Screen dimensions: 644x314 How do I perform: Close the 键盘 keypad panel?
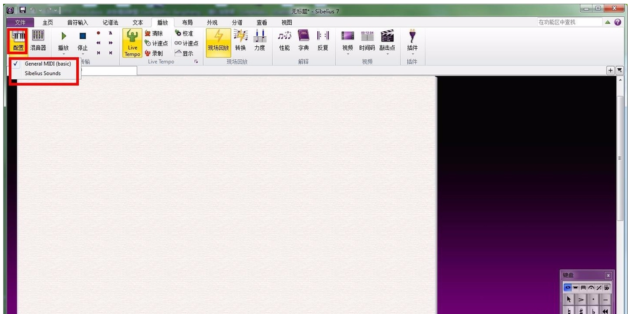[608, 275]
